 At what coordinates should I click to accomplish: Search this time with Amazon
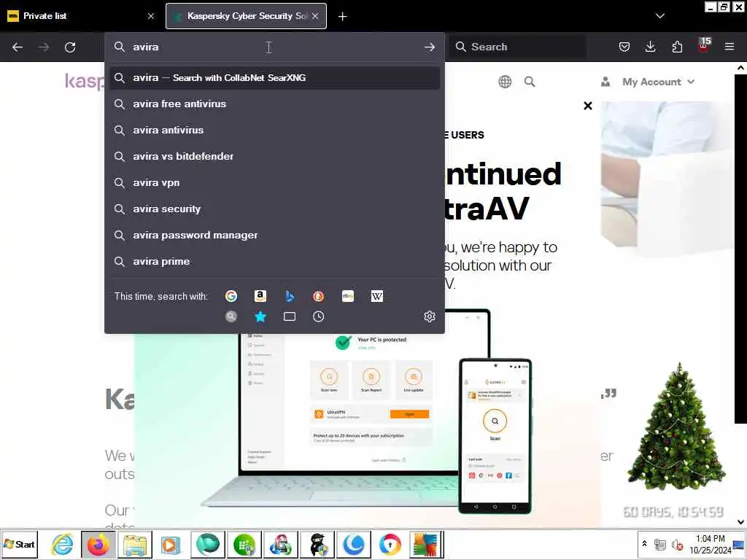click(x=260, y=296)
